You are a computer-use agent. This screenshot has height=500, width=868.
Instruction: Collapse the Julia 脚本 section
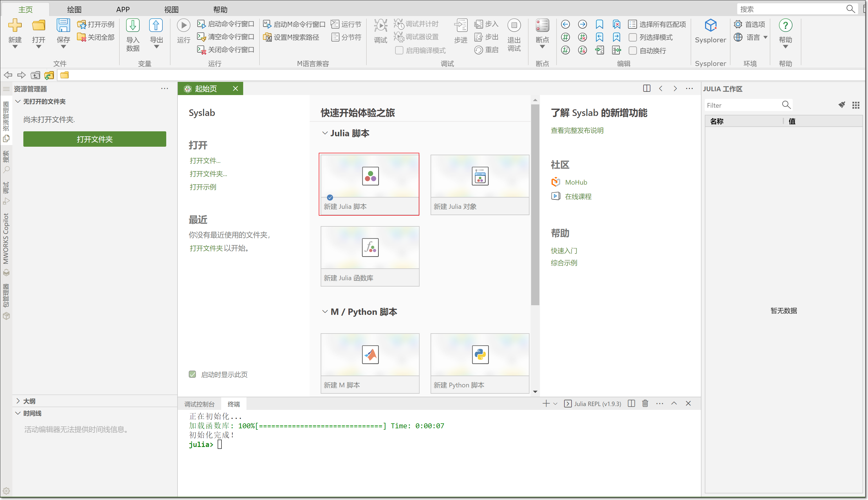point(325,133)
